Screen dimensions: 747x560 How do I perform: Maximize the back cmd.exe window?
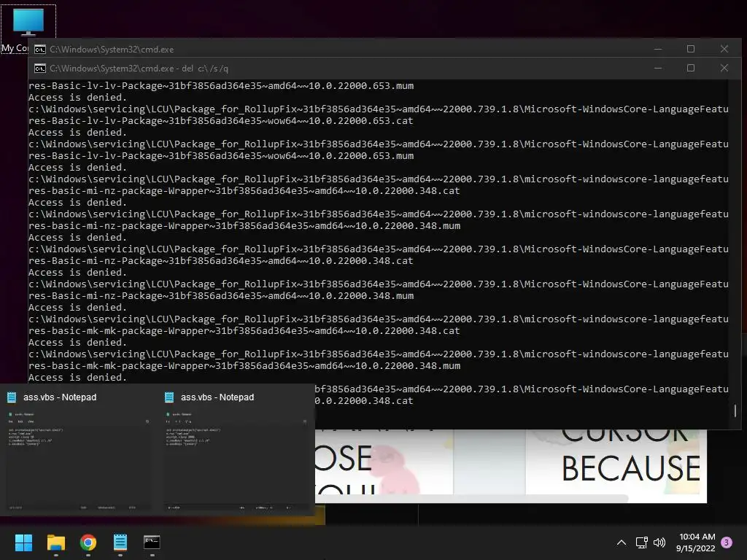pyautogui.click(x=691, y=49)
